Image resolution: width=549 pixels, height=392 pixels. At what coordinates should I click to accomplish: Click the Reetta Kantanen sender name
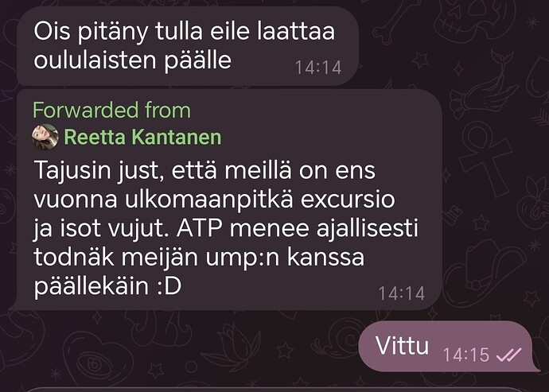[143, 137]
